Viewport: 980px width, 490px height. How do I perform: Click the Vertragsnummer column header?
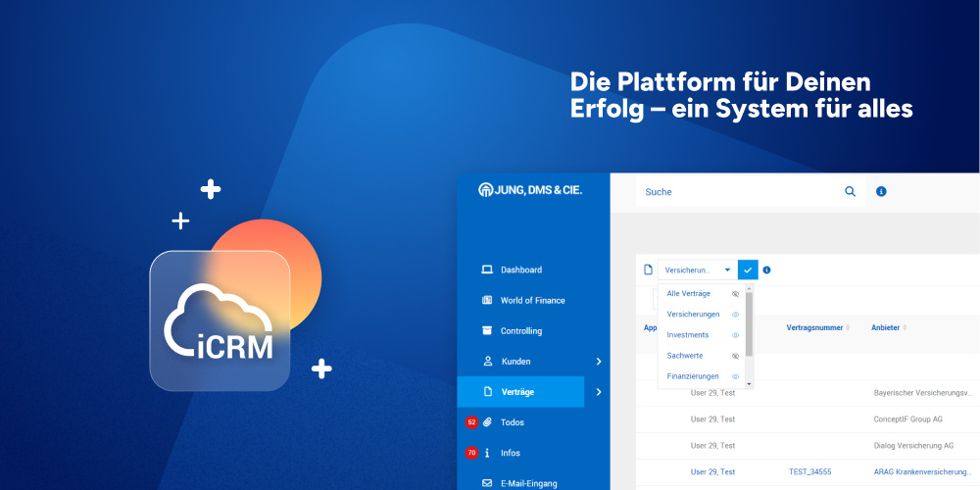click(x=814, y=328)
